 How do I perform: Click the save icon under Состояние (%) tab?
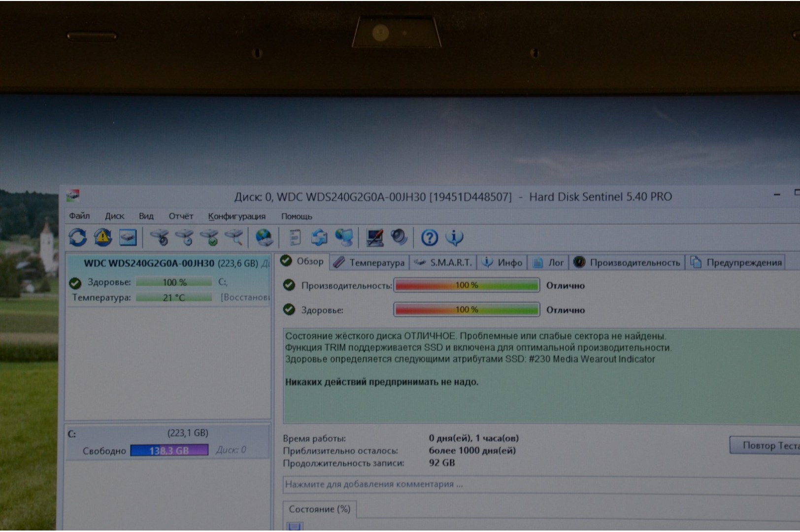point(295,527)
